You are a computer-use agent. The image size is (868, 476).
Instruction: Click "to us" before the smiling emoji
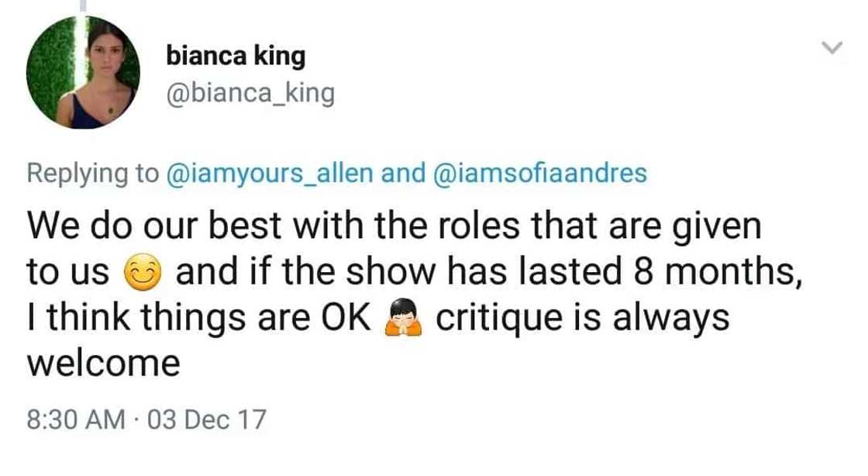pos(68,273)
